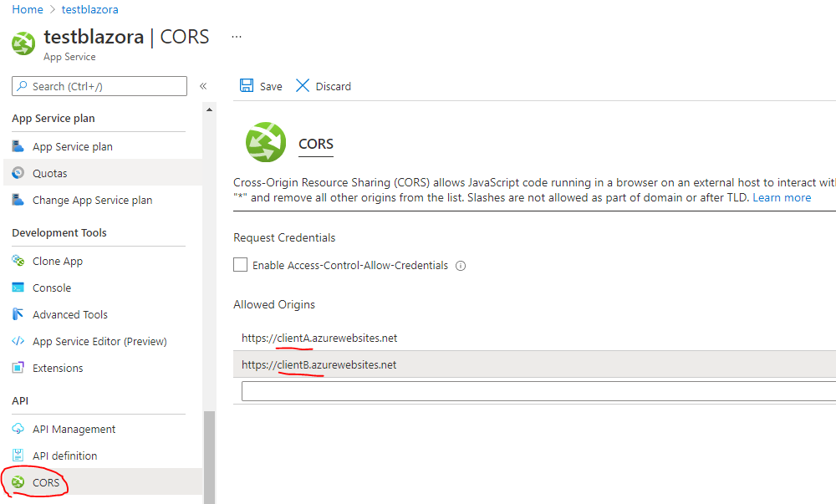Click the search magnifier icon
The image size is (836, 504).
point(22,86)
